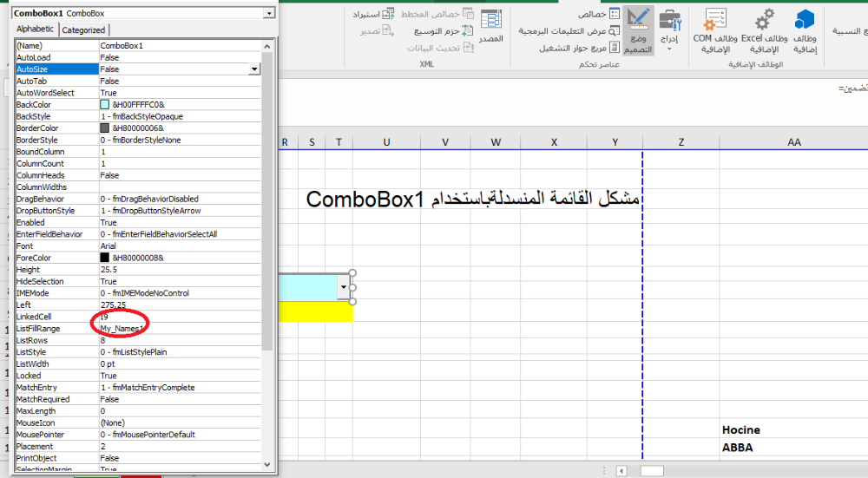868x478 pixels.
Task: Click the BackColor light cyan swatch
Action: [105, 104]
